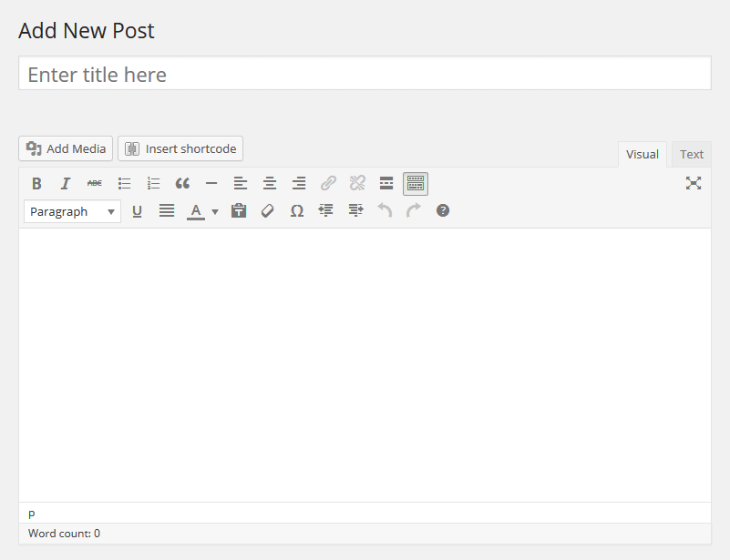Viewport: 730px width, 560px height.
Task: Insert a bulleted list
Action: tap(124, 183)
